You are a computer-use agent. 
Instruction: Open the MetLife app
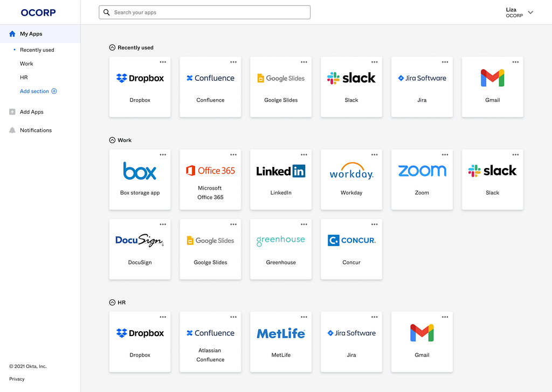tap(280, 342)
